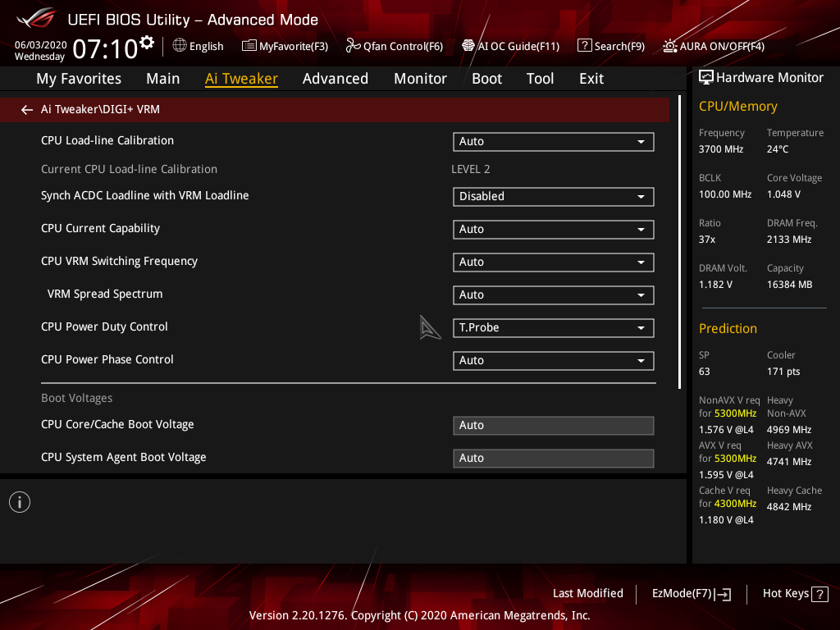This screenshot has height=630, width=840.
Task: Expand the CPU Power Duty Control dropdown
Action: 553,327
